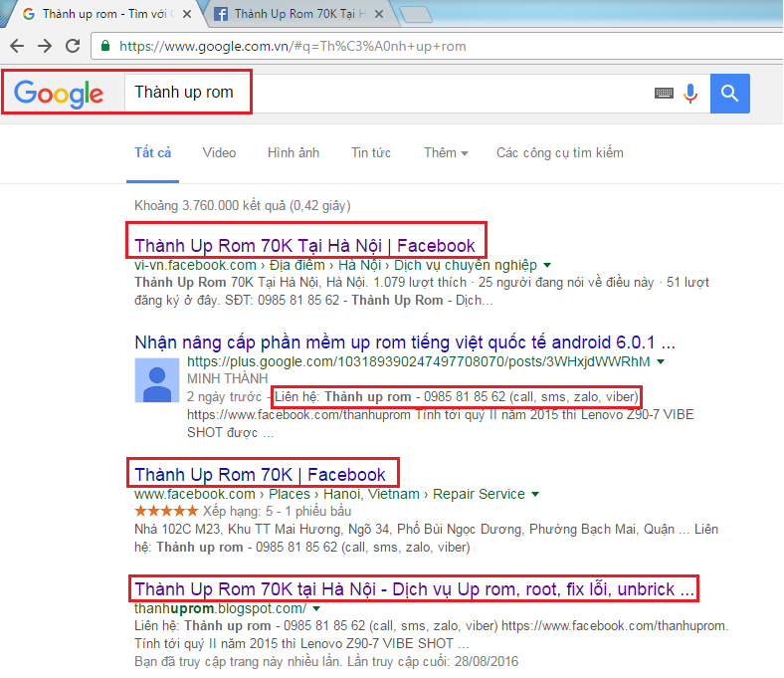Open Các công cụ tìm kiếm tools
Image resolution: width=784 pixels, height=678 pixels.
point(559,152)
